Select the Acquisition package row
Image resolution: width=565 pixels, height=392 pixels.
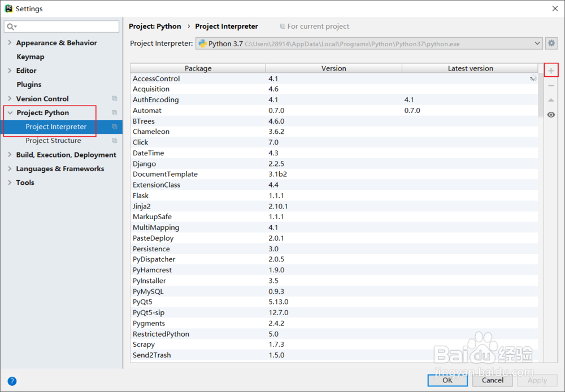point(334,89)
